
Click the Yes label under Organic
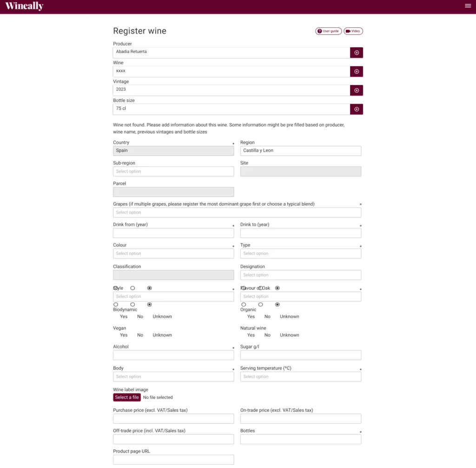point(251,316)
